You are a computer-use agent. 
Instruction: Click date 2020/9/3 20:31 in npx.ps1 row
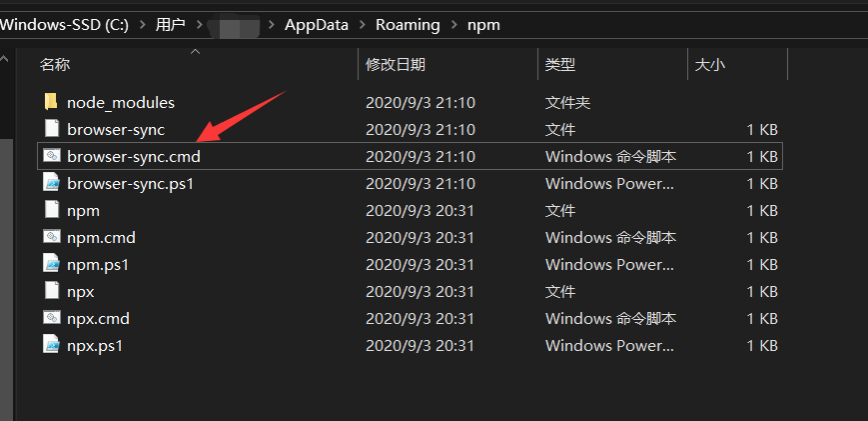(420, 346)
